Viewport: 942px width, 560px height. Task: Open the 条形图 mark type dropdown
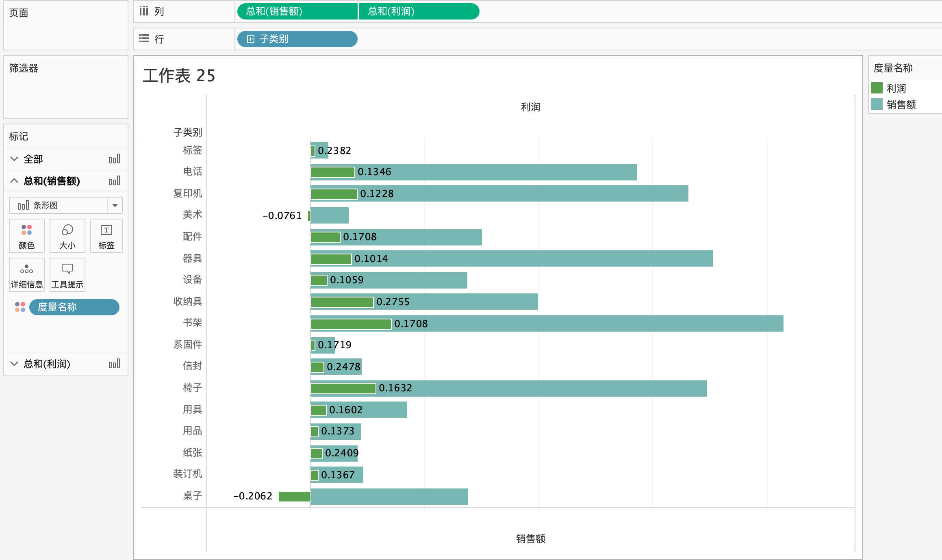click(x=115, y=205)
